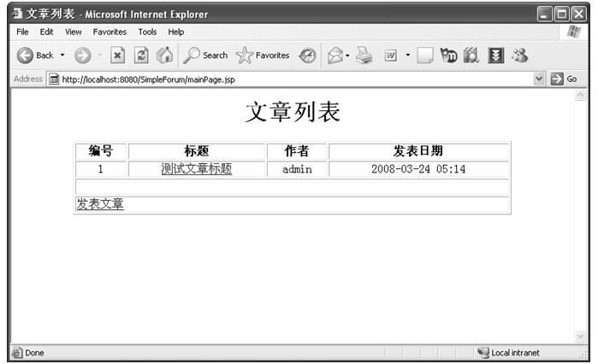Click the IE title bar document icon

pos(17,14)
